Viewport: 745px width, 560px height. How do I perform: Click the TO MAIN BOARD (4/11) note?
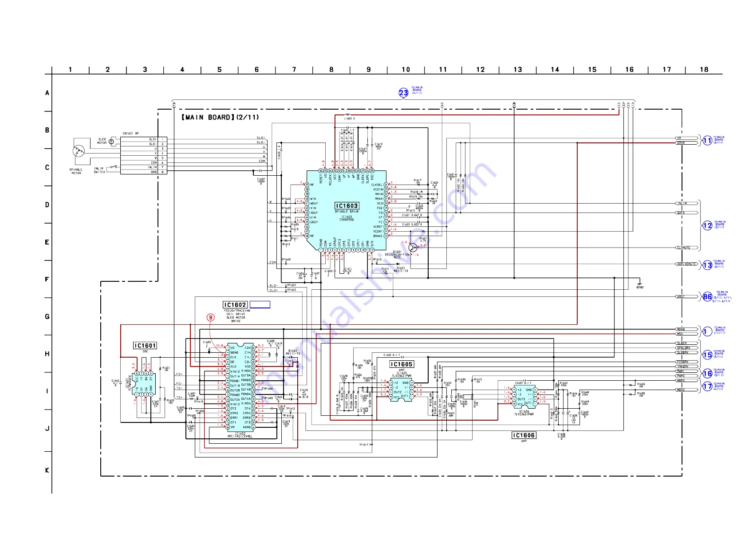click(719, 386)
